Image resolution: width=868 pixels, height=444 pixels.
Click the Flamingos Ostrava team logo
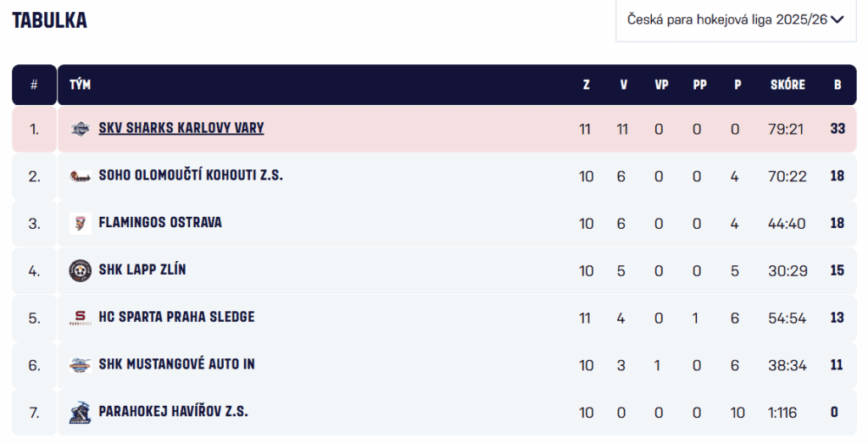80,224
